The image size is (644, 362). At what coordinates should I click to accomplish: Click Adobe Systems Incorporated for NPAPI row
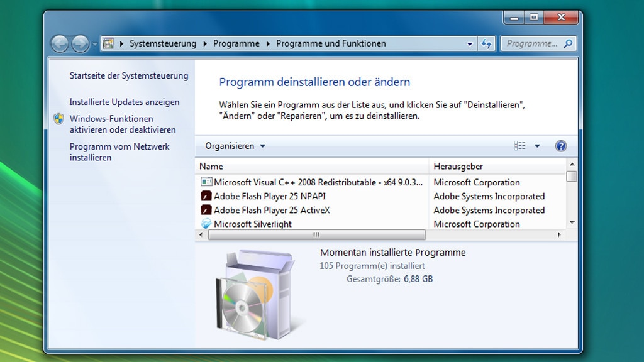[489, 196]
